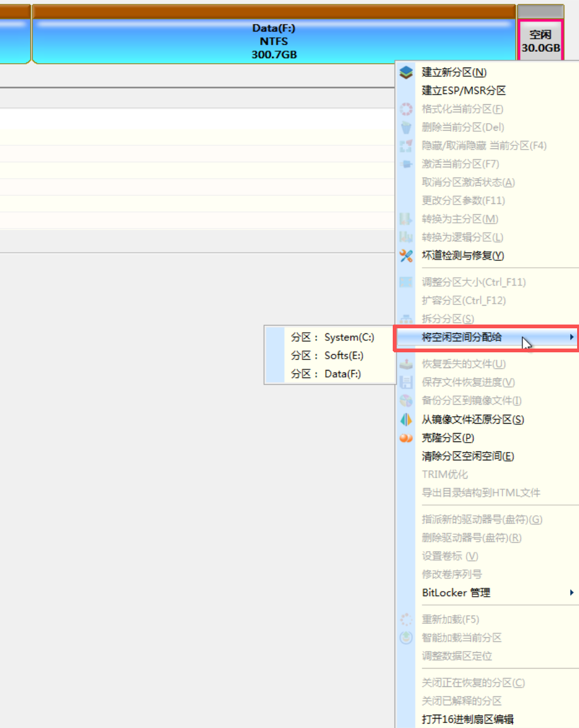Click the layered icon beside 建立新分区
Viewport: 579px width, 728px height.
pos(407,73)
